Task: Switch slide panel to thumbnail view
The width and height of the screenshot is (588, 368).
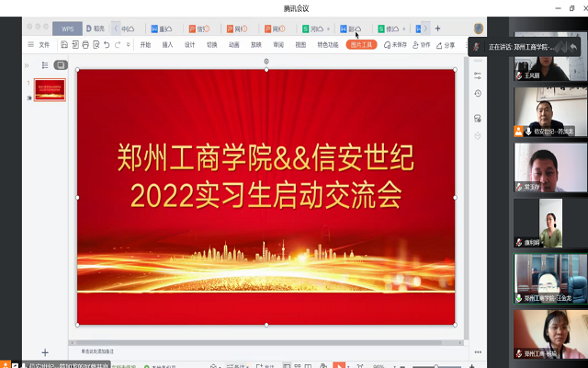Action: 61,65
